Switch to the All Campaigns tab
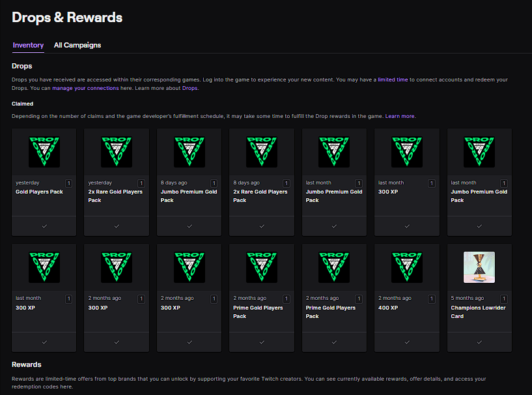 click(x=77, y=45)
